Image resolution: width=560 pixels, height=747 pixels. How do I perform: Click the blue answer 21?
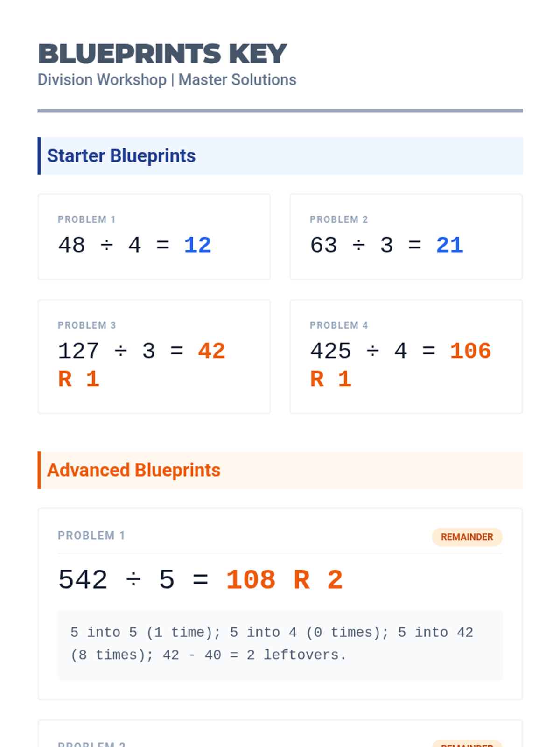point(449,245)
